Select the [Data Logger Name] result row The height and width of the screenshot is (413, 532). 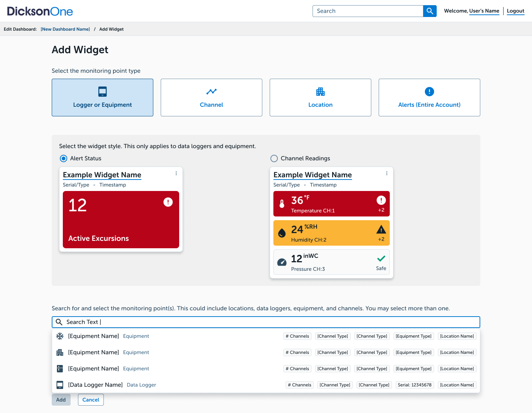(x=266, y=385)
